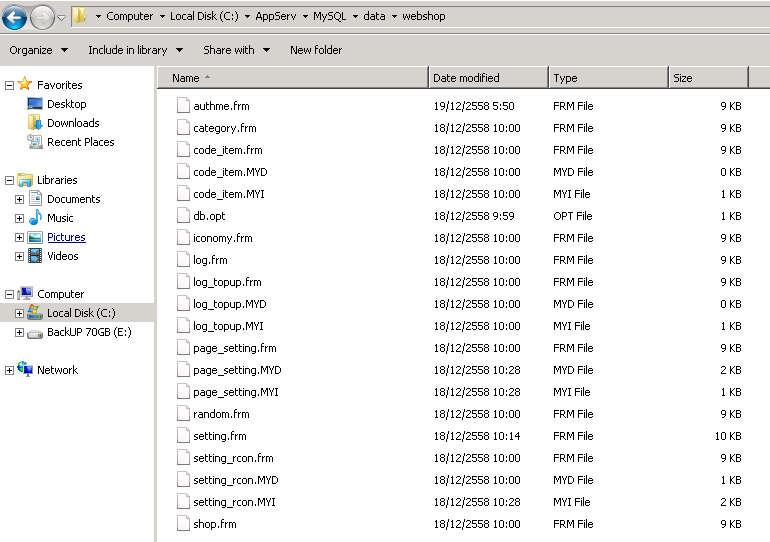Click the Music note library icon
This screenshot has height=542, width=770.
click(35, 217)
